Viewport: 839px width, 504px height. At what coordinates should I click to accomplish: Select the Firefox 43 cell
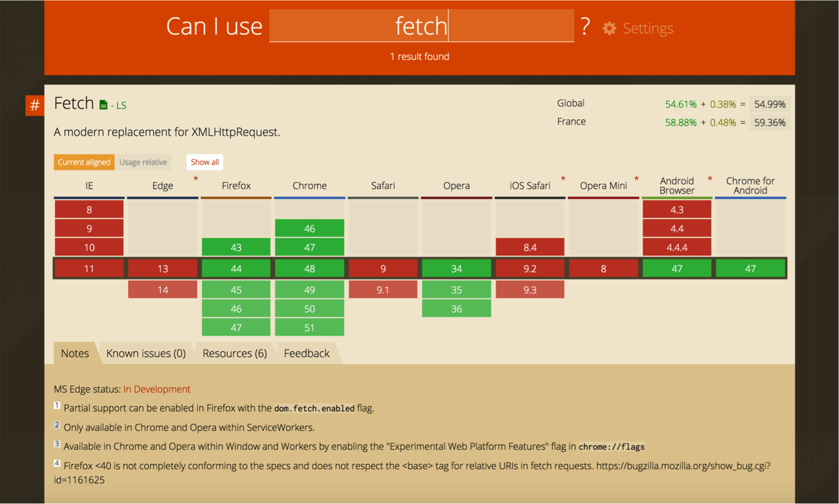(236, 248)
